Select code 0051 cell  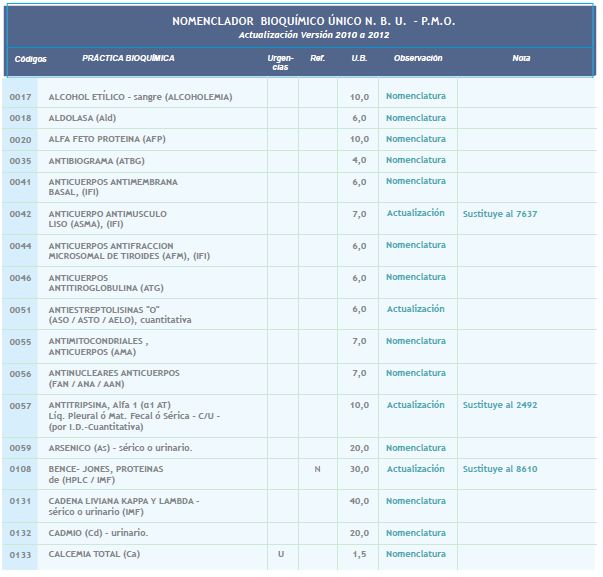(20, 310)
